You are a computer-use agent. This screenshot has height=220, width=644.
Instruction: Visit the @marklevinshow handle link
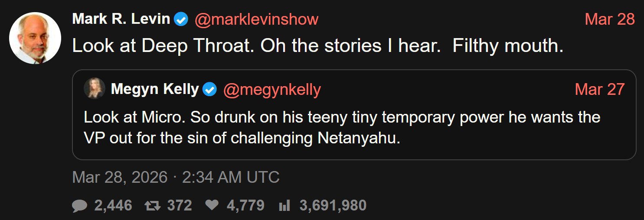[257, 19]
